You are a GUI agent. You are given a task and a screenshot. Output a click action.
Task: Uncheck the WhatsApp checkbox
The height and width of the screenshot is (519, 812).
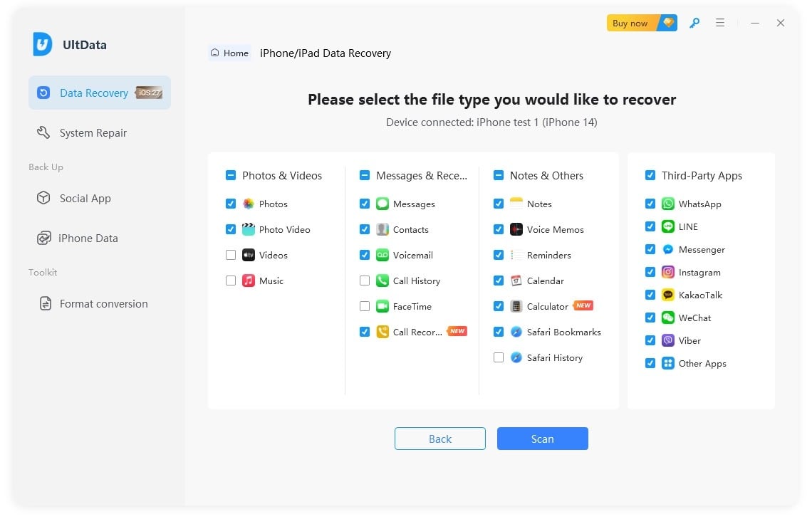[650, 204]
